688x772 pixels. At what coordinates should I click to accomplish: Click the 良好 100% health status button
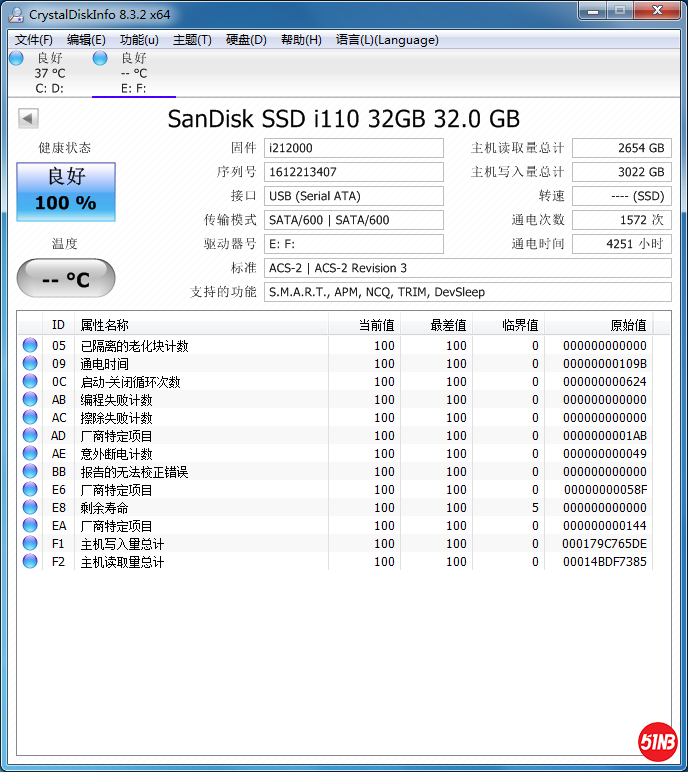[x=66, y=191]
